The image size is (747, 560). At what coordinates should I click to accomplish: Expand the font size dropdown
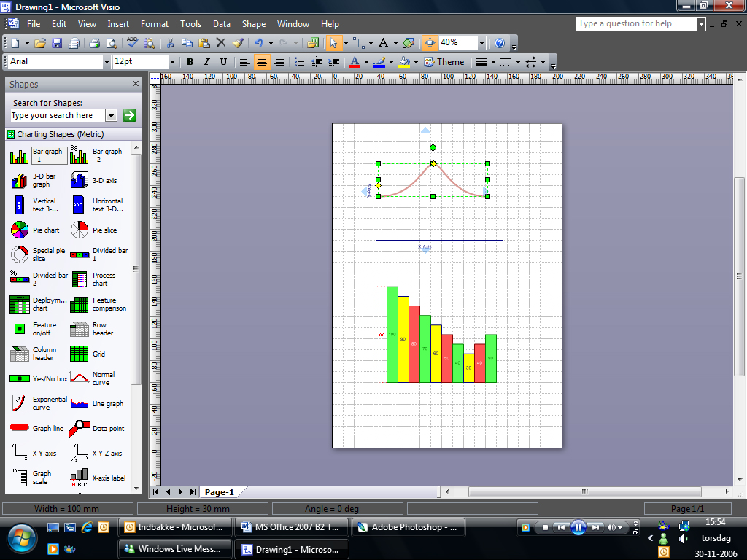coord(172,62)
